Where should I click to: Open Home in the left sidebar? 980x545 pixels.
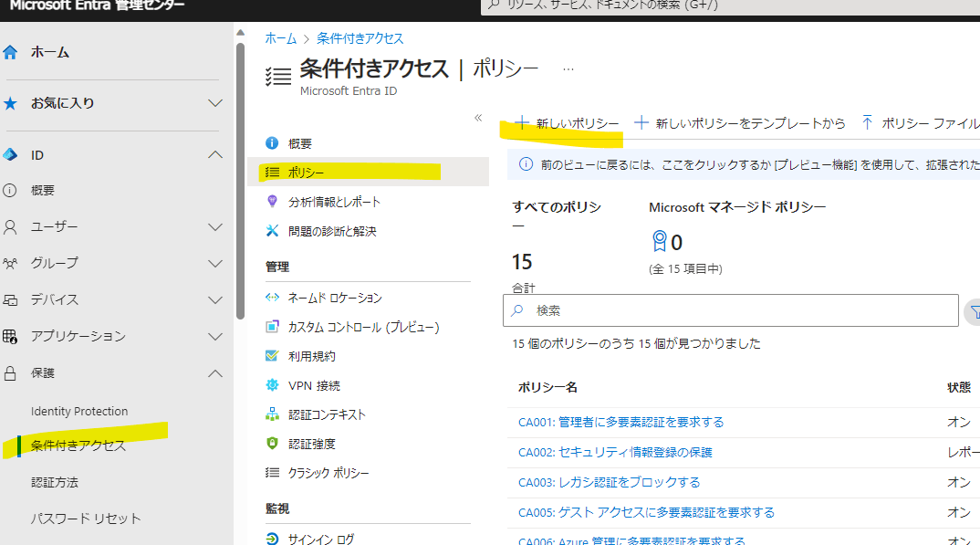[50, 53]
